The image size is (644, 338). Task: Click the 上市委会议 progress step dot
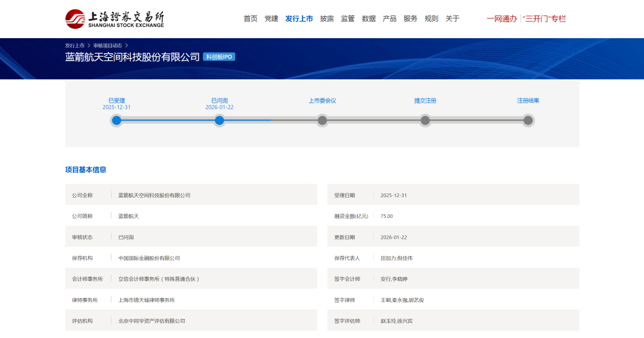click(323, 121)
